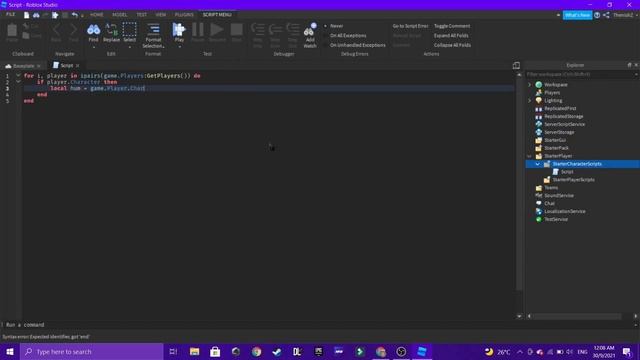640x360 pixels.
Task: Select StarterPlayerScripts in Explorer
Action: point(573,180)
